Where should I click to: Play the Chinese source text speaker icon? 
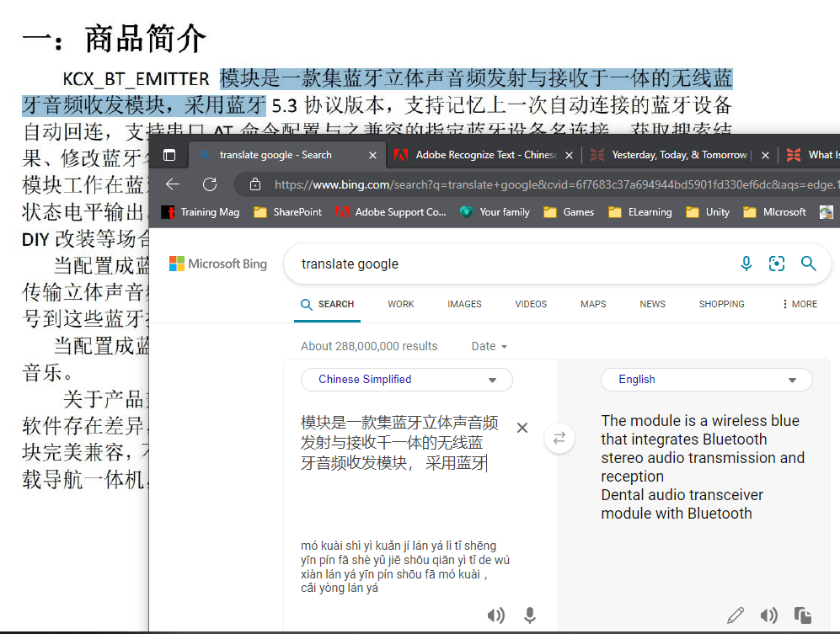coord(496,615)
